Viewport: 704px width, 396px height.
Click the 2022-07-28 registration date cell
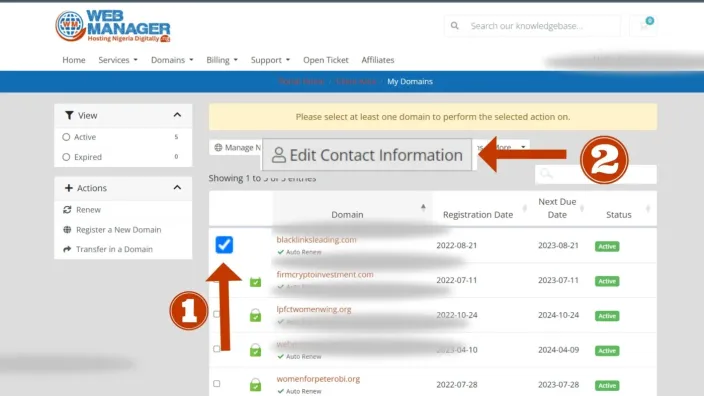click(x=457, y=385)
